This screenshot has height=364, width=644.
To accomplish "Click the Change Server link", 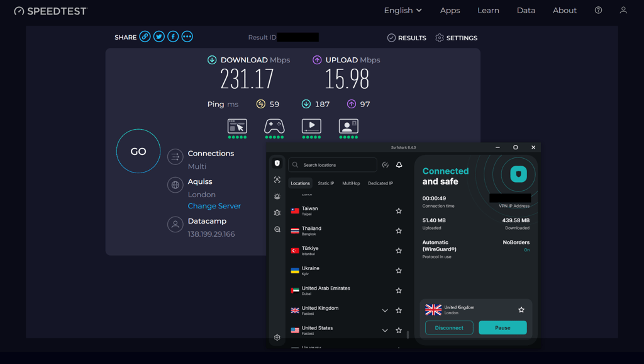I will click(x=214, y=206).
